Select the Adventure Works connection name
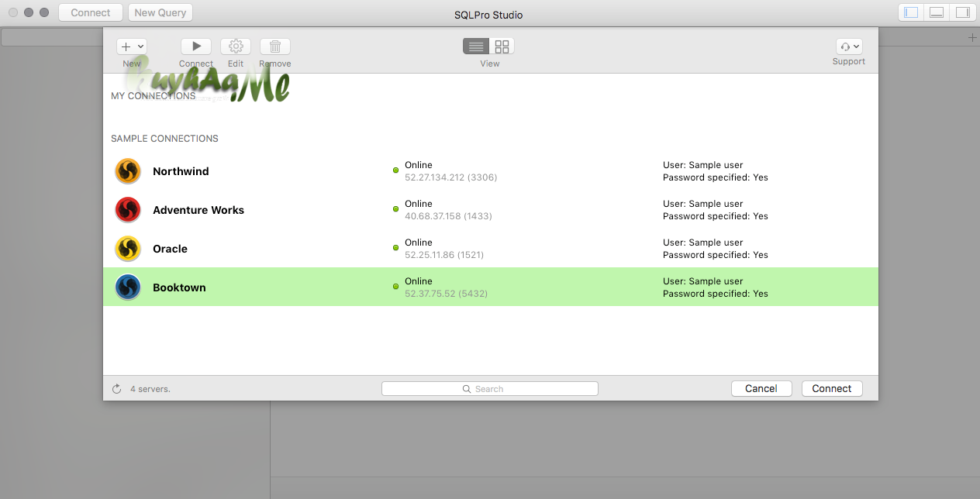The image size is (980, 499). 198,210
